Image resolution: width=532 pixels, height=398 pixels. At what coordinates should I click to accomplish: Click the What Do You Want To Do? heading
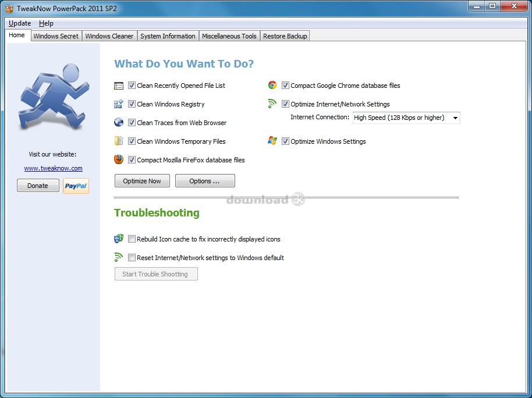tap(184, 64)
